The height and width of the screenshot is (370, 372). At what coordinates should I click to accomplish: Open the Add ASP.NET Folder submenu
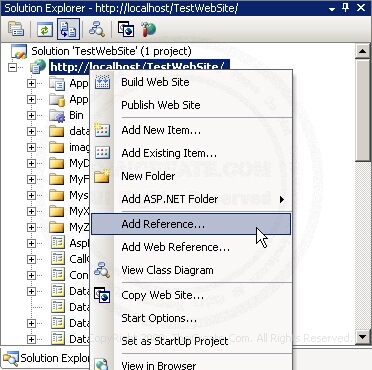pyautogui.click(x=191, y=199)
